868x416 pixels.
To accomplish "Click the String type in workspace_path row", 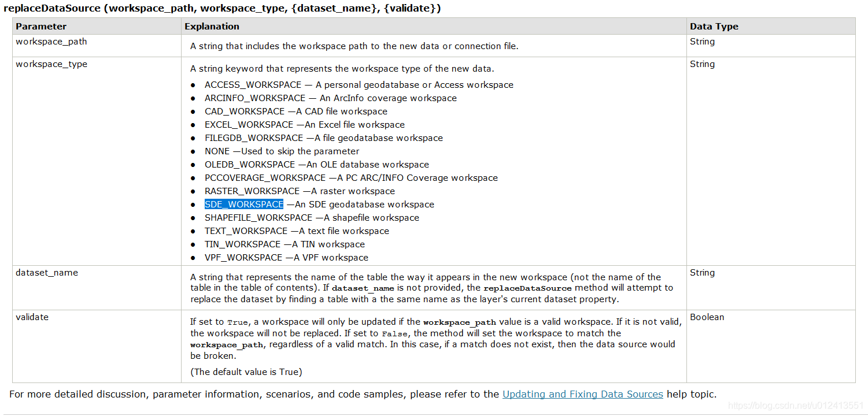I will (702, 42).
